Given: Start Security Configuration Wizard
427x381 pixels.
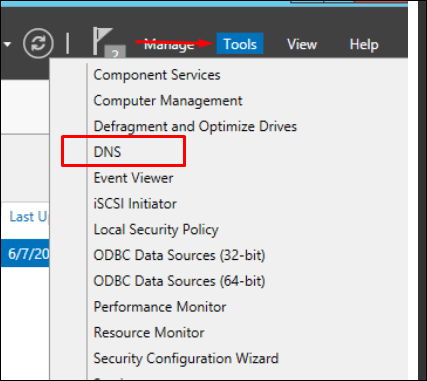Looking at the screenshot, I should point(186,358).
